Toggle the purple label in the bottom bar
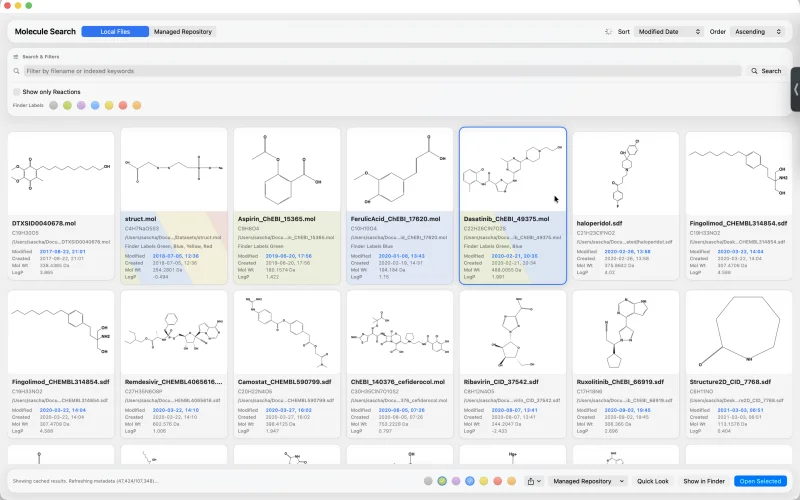The image size is (800, 500). click(456, 481)
